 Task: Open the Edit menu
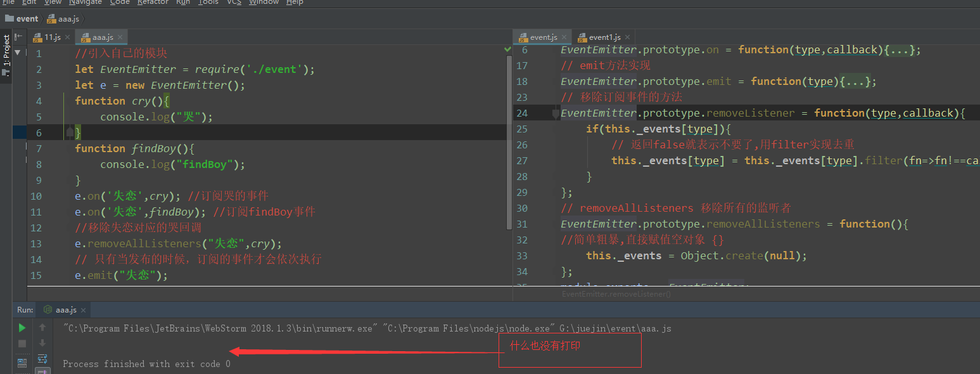tap(29, 3)
